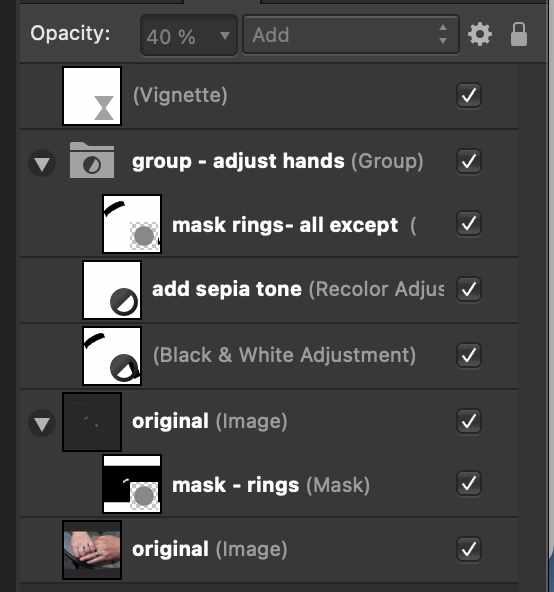Toggle the layer lock padlock icon
Screen dimensions: 554x592
pyautogui.click(x=519, y=34)
